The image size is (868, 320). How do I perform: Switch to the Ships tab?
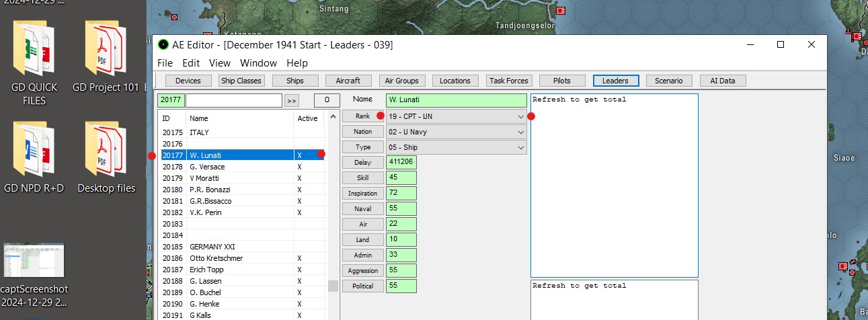point(294,81)
